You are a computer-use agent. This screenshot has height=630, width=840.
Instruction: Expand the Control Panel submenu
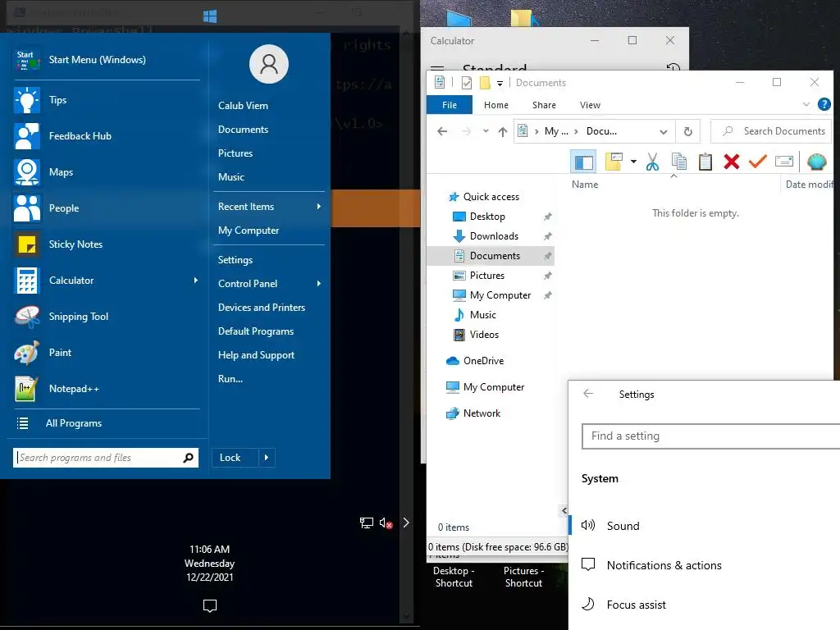[x=319, y=283]
